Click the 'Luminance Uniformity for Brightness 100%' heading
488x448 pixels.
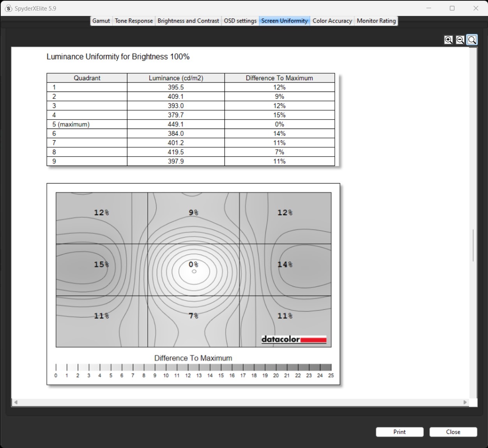[x=118, y=57]
